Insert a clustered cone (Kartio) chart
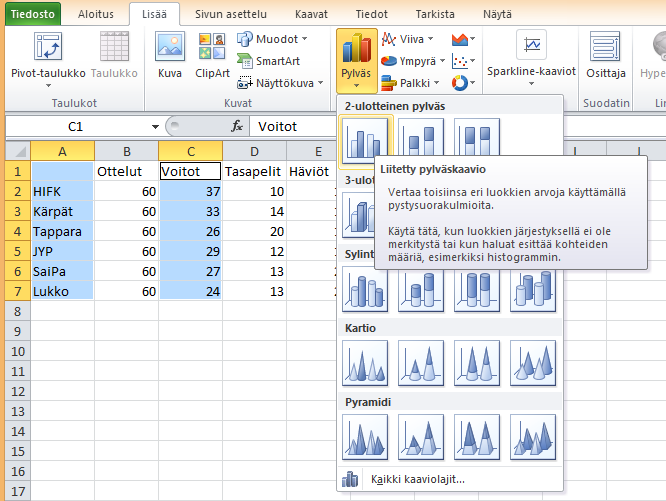This screenshot has width=666, height=501. [364, 363]
